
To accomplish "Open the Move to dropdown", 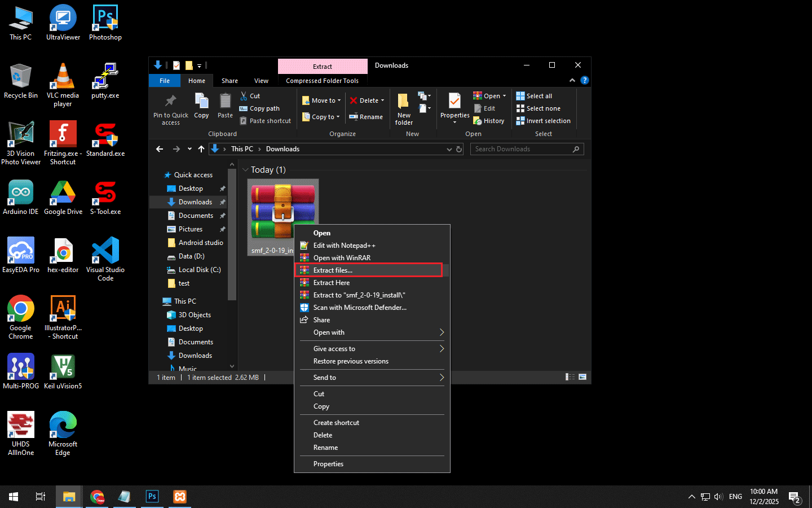I will tap(321, 100).
